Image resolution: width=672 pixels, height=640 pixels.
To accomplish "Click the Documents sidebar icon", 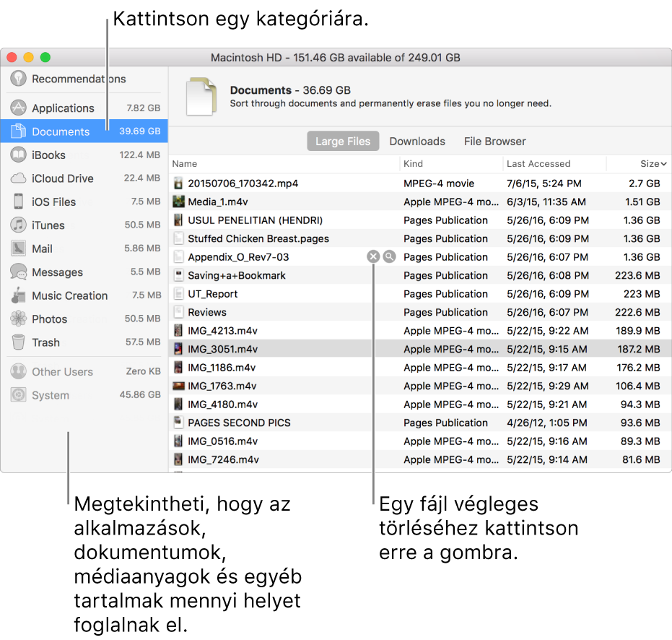I will (19, 131).
